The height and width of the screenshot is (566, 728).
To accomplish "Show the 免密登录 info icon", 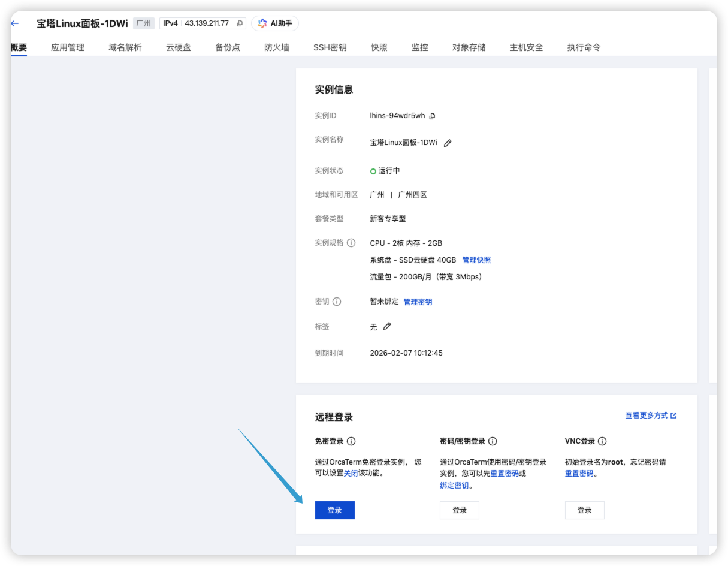I will pyautogui.click(x=351, y=441).
